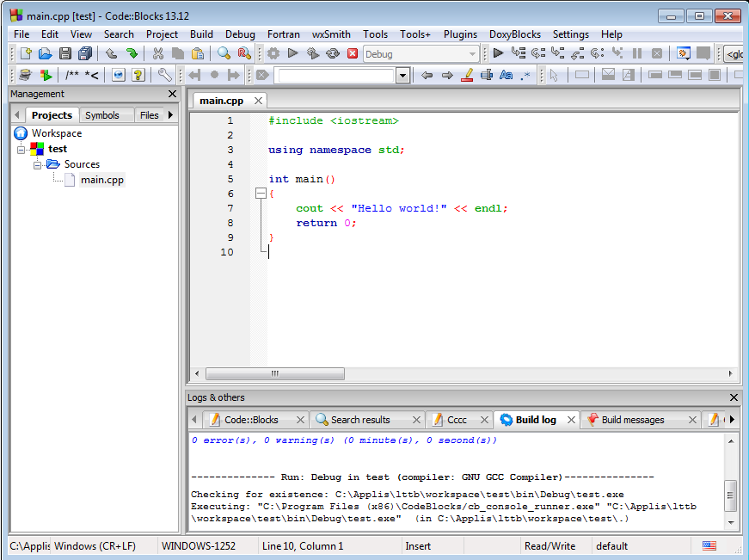Image resolution: width=749 pixels, height=560 pixels.
Task: Close the Logs & others panel
Action: pyautogui.click(x=734, y=397)
